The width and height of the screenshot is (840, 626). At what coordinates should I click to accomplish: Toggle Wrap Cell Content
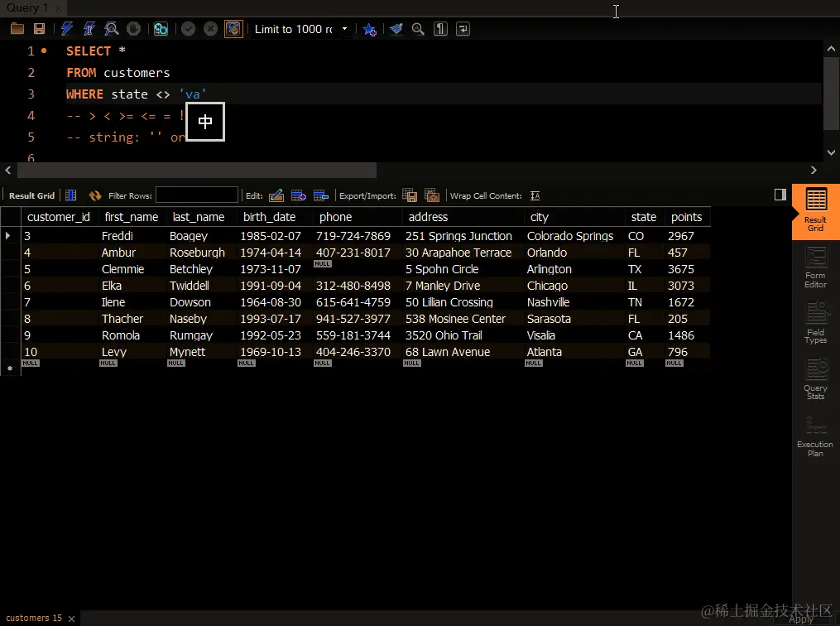pos(535,195)
